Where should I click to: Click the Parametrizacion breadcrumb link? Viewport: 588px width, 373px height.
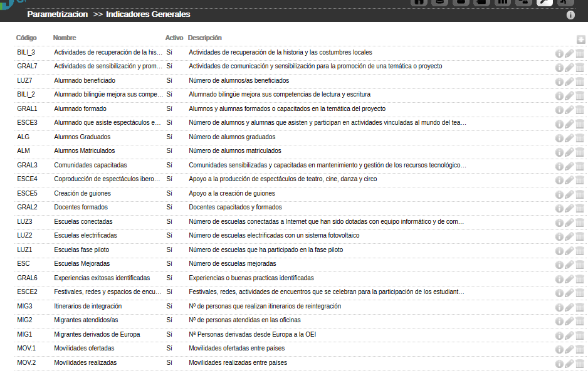coord(58,14)
